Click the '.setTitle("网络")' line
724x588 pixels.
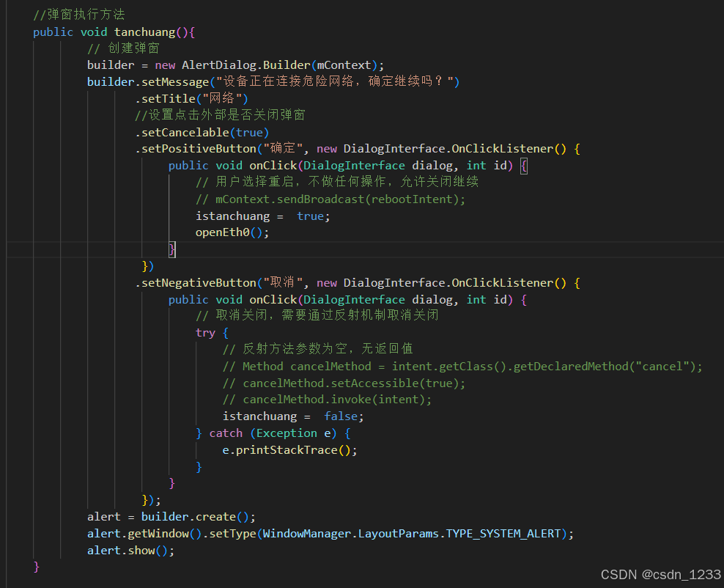[x=191, y=98]
